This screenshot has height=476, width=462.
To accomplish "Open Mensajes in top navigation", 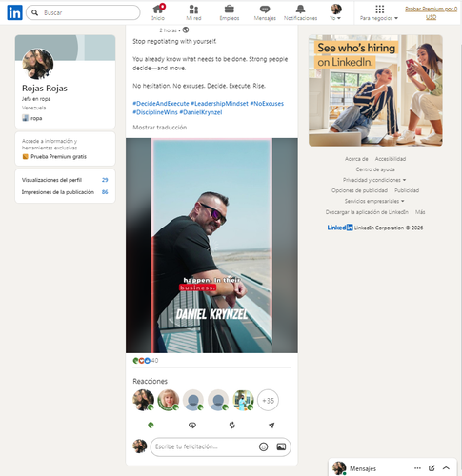I will [265, 12].
